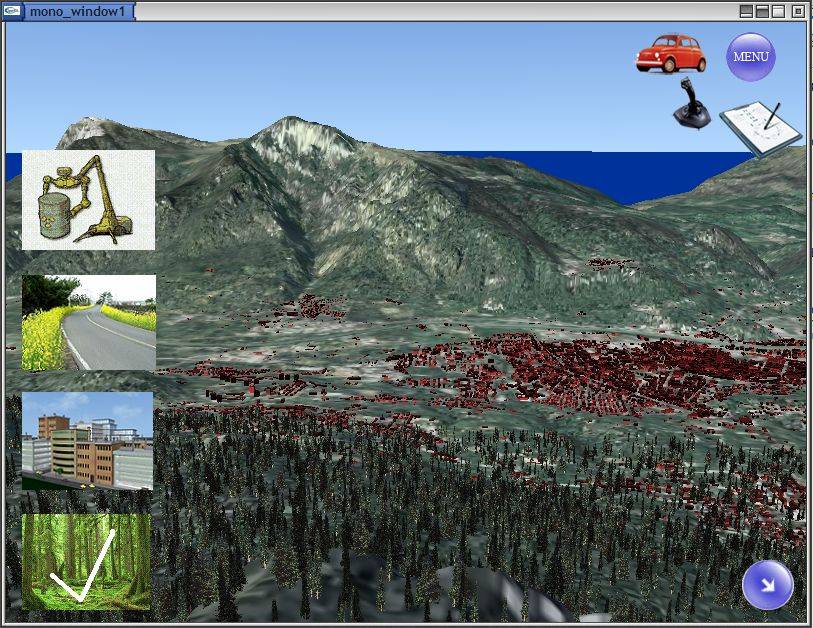
Task: Select the city buildings thumbnail
Action: (x=87, y=441)
